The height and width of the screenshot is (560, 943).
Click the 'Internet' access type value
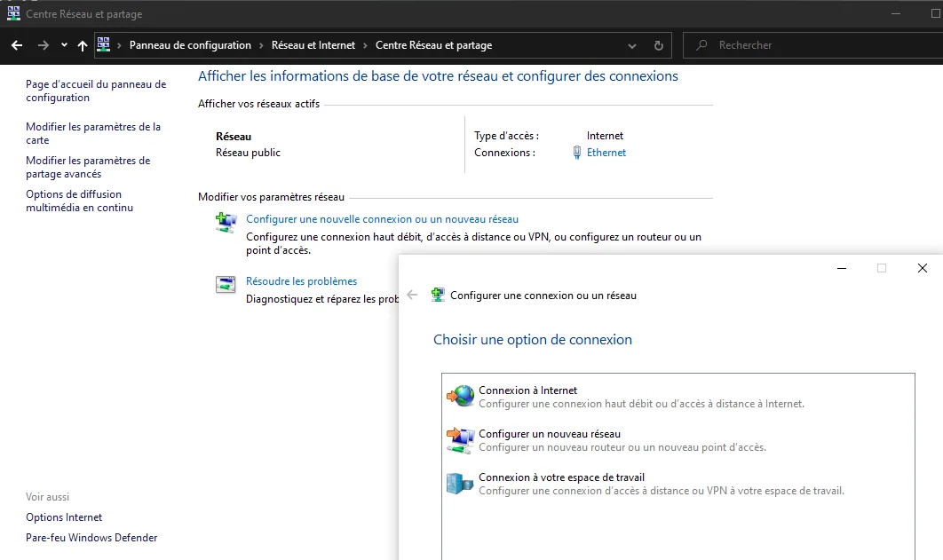click(605, 136)
